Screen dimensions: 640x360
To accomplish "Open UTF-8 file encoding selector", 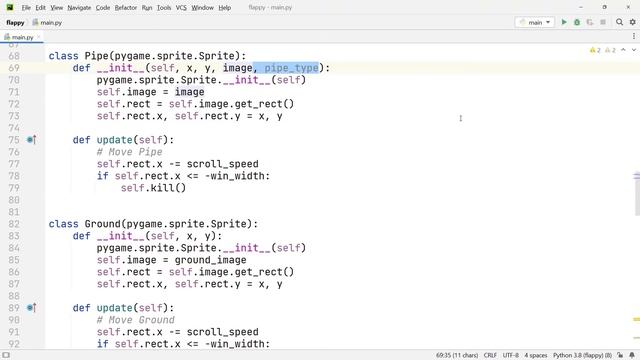I will click(511, 355).
